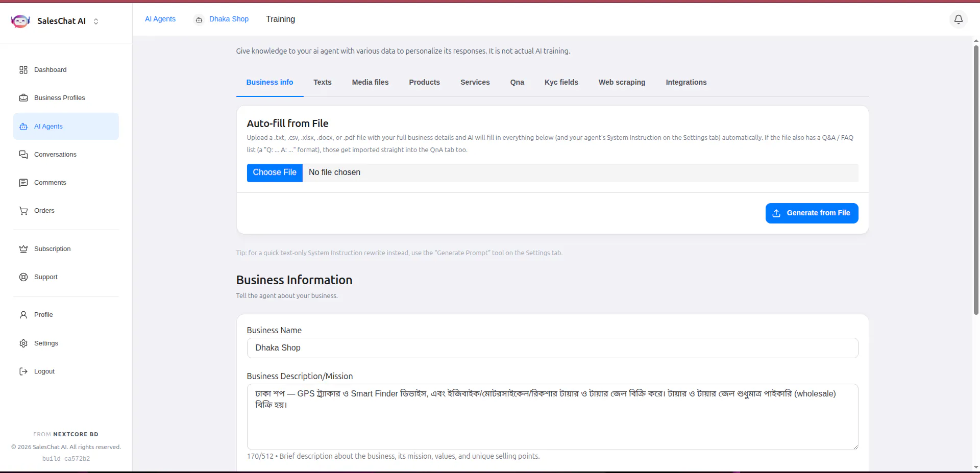Click the Comments icon in sidebar
Viewport: 980px width, 473px height.
(23, 183)
